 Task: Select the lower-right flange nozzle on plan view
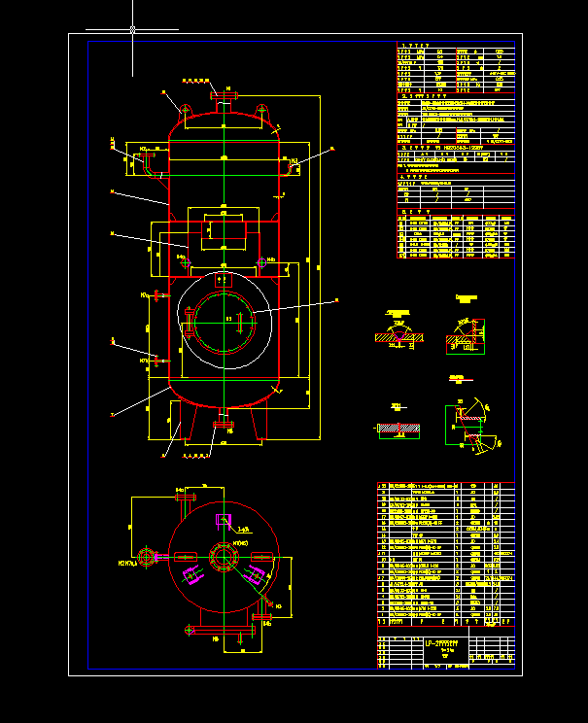click(x=261, y=617)
